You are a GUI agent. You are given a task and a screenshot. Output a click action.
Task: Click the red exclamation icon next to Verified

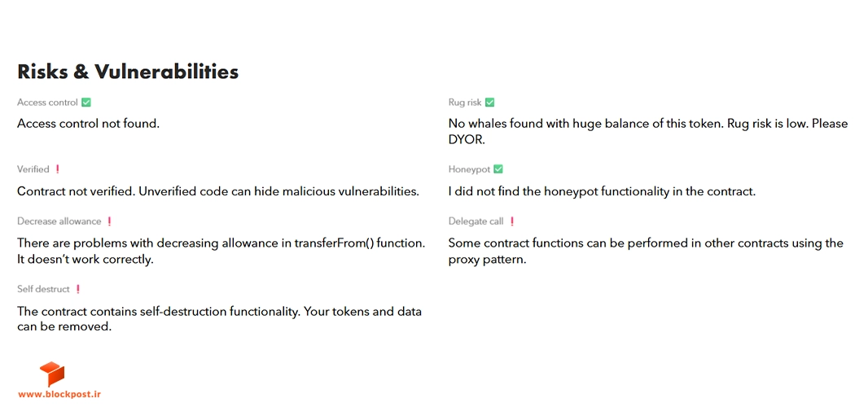pos(58,169)
